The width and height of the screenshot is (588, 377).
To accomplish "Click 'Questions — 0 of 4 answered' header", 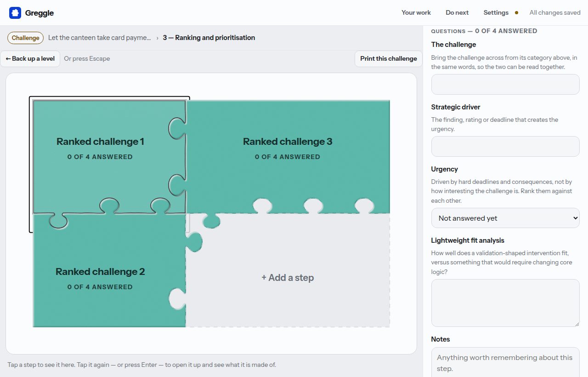I will click(x=484, y=31).
